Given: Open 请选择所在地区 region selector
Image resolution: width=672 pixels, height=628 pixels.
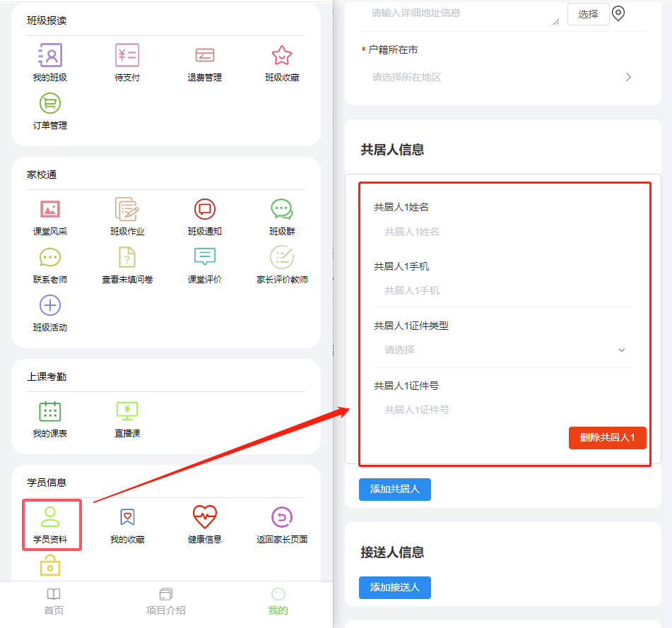Looking at the screenshot, I should [x=502, y=77].
